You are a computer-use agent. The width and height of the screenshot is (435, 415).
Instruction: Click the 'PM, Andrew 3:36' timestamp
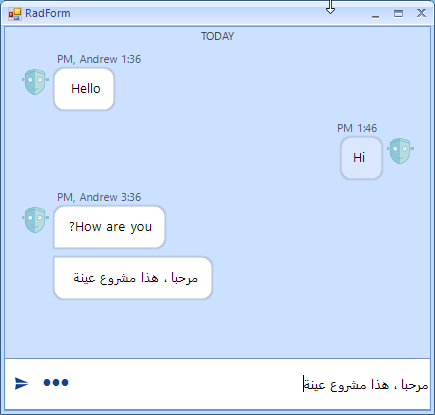point(99,197)
